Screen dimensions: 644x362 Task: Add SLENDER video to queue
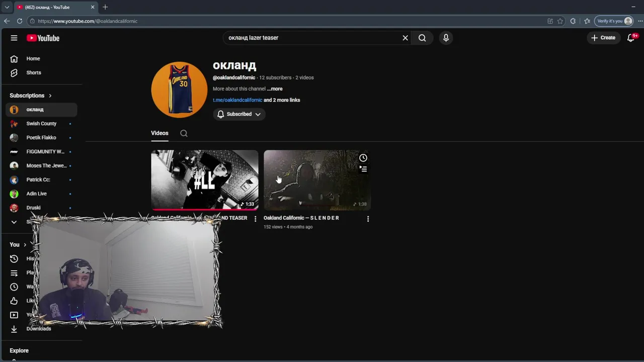(363, 169)
